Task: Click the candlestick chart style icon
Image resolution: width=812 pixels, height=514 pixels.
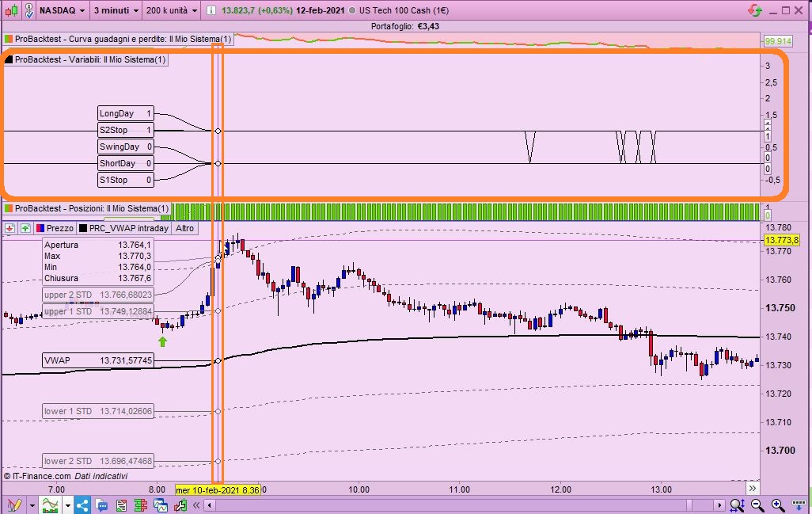Action: (11, 10)
